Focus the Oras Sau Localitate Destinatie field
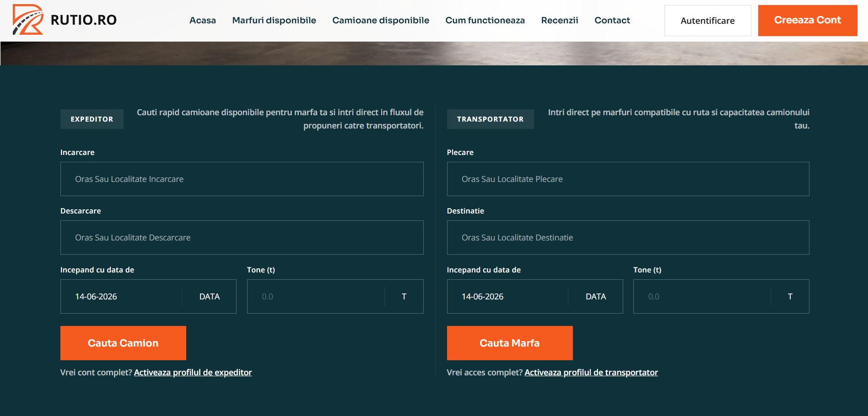This screenshot has width=868, height=416. tap(628, 237)
